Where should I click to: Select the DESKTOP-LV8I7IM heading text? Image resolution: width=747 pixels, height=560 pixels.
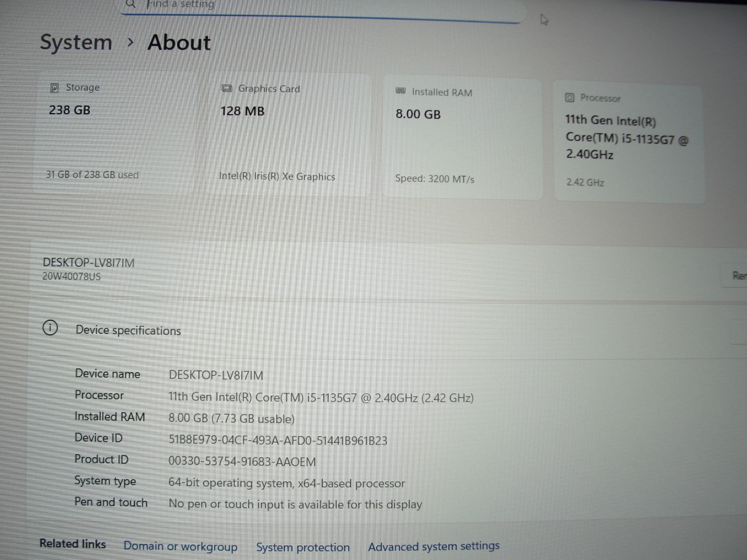[89, 263]
